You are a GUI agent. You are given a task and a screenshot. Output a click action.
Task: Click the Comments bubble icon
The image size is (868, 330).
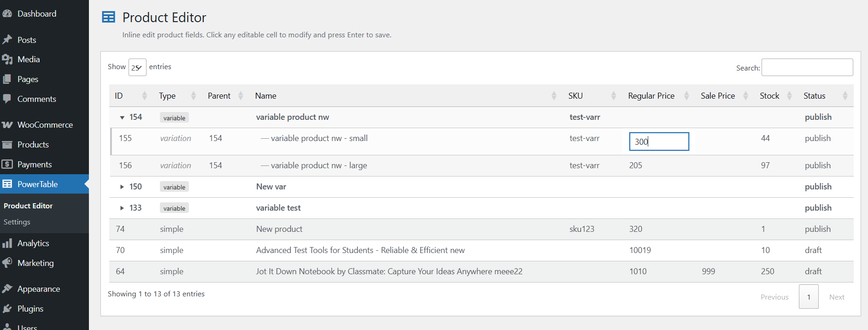click(x=7, y=99)
